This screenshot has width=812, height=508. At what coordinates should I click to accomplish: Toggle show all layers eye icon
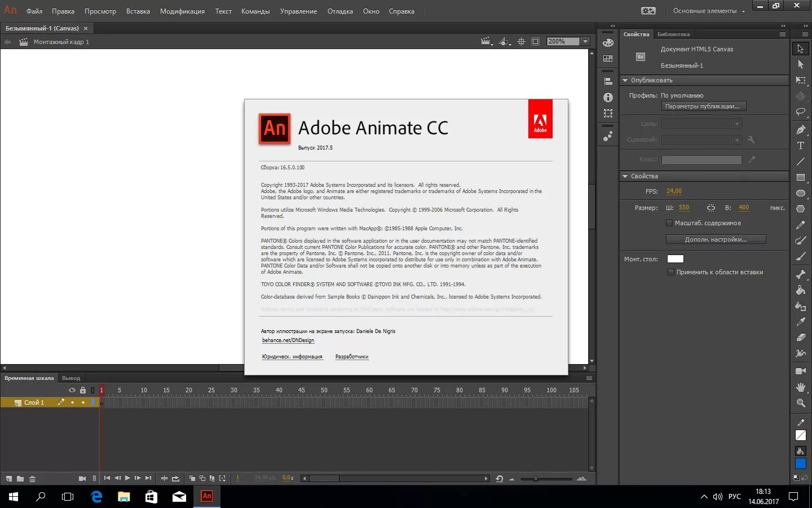(72, 390)
